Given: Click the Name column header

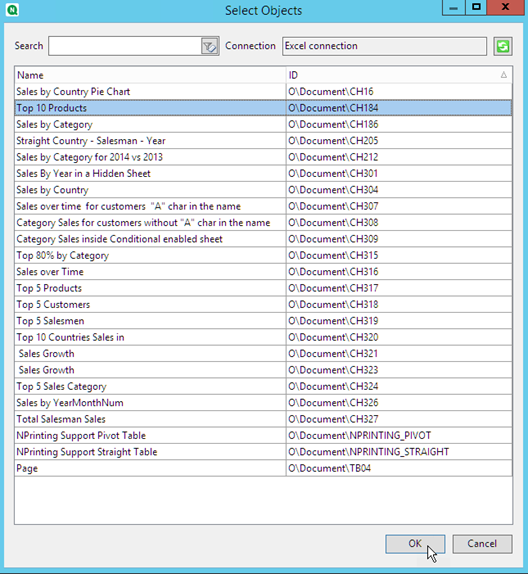Looking at the screenshot, I should pyautogui.click(x=150, y=75).
